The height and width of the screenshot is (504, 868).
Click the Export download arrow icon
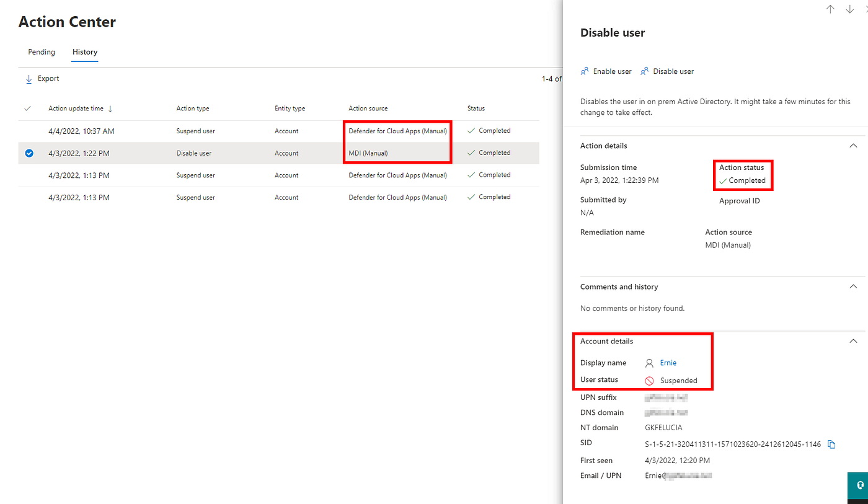pyautogui.click(x=29, y=79)
